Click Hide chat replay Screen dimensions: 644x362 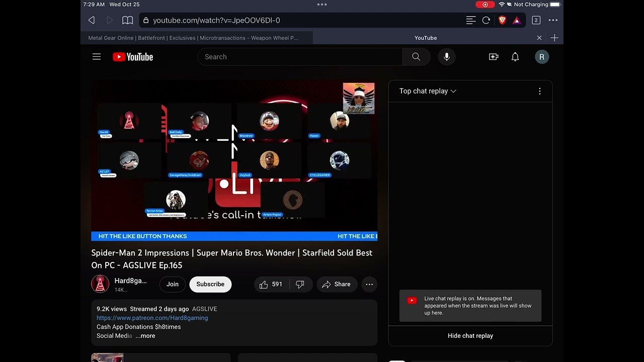(x=470, y=336)
